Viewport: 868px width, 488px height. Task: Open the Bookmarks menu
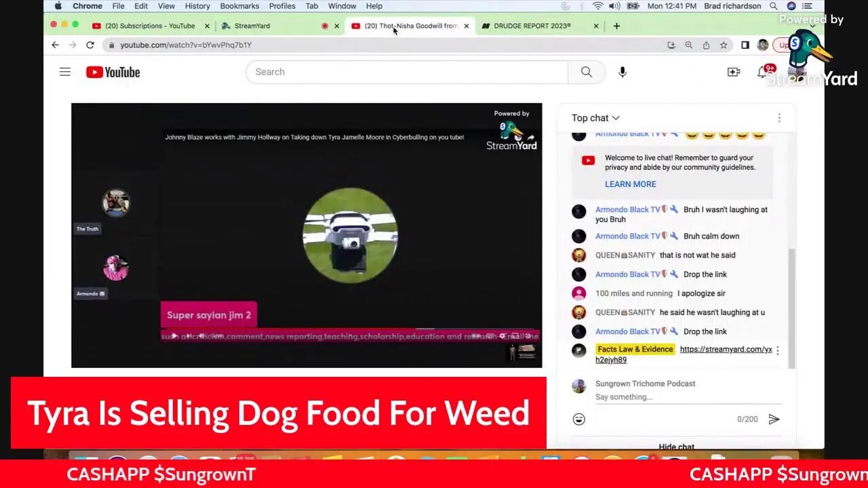(x=239, y=6)
